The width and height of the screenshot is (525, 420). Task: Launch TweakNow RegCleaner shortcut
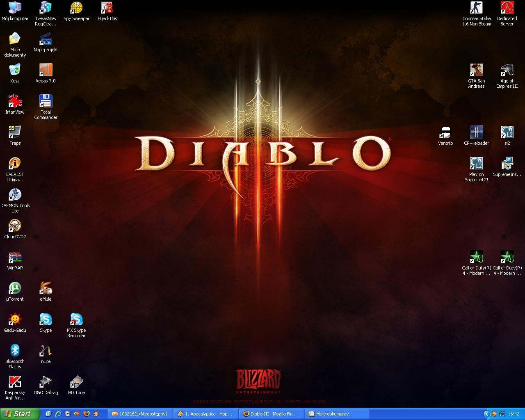46,14
